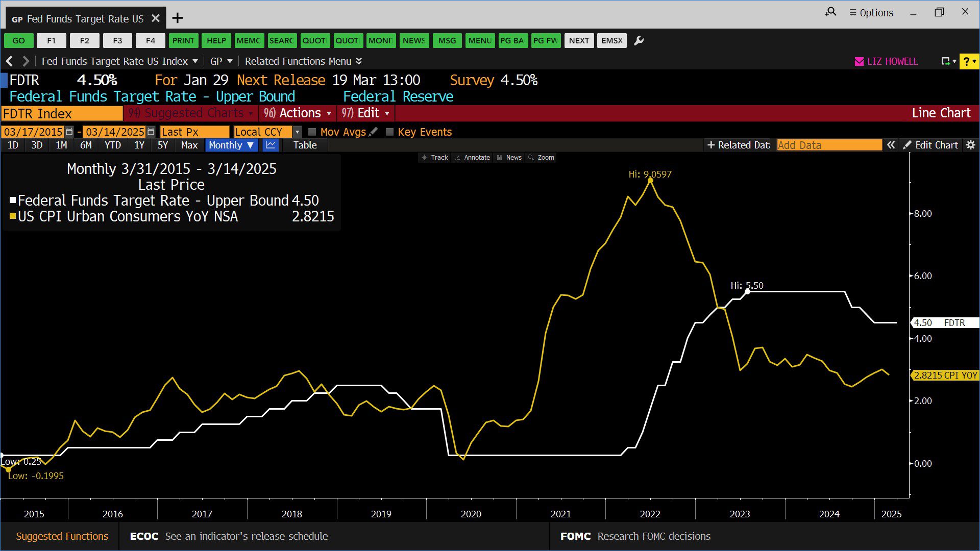980x551 pixels.
Task: Expand the Related Functions Menu
Action: click(303, 61)
